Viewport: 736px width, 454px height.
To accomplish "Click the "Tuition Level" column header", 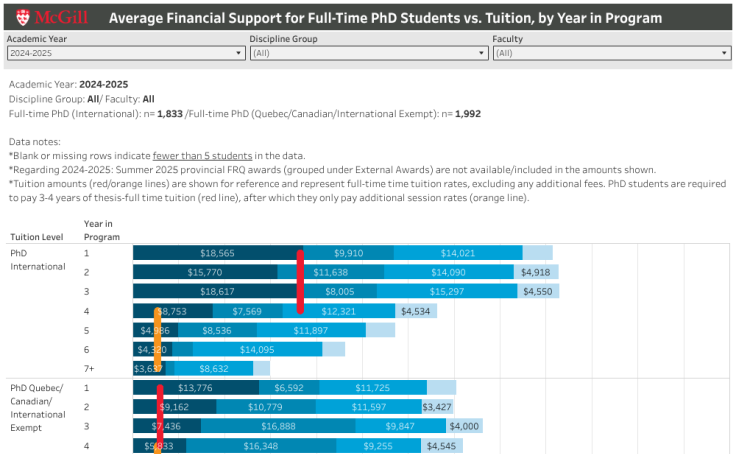I will pyautogui.click(x=35, y=237).
